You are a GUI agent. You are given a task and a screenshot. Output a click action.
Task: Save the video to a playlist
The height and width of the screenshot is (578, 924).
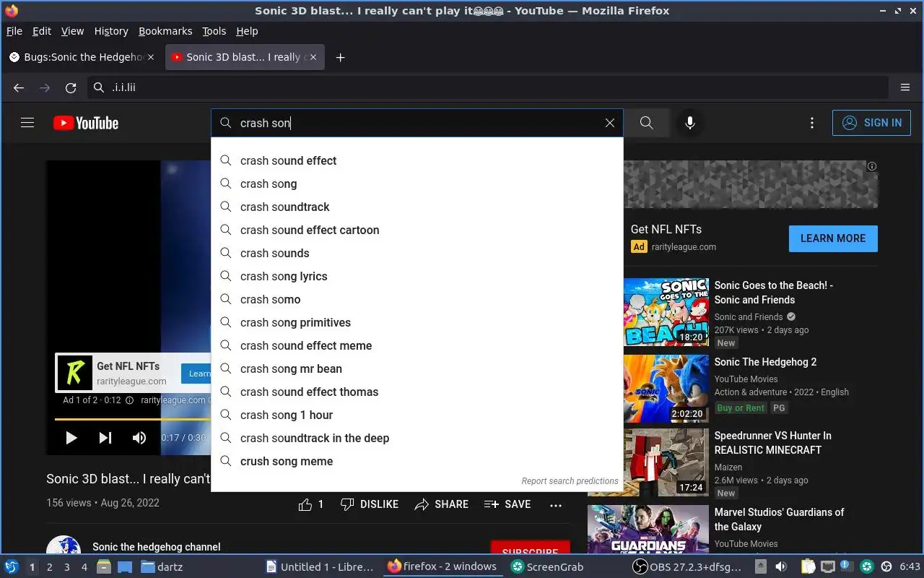[507, 504]
